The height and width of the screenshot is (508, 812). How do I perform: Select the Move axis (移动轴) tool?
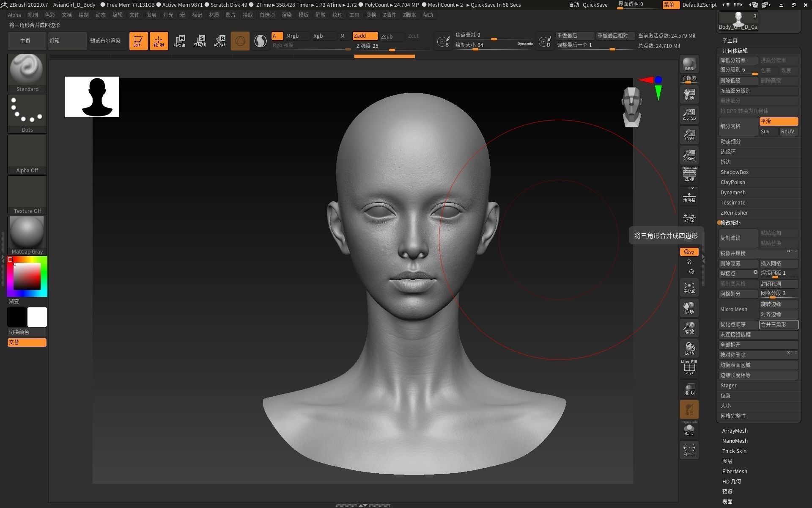click(179, 41)
